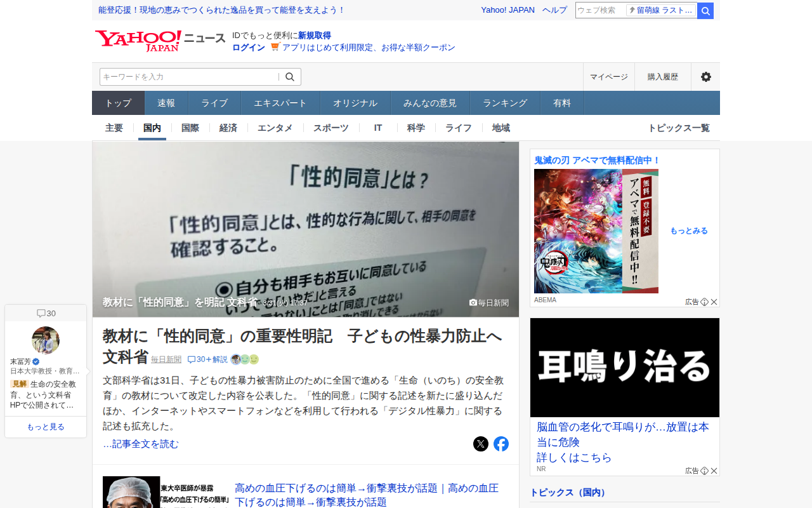Image resolution: width=812 pixels, height=508 pixels.
Task: Click the doctor ad thumbnail
Action: 167,492
